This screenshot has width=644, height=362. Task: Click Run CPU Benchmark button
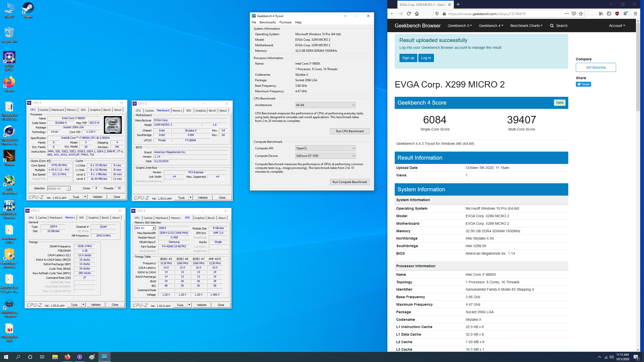[x=350, y=131]
